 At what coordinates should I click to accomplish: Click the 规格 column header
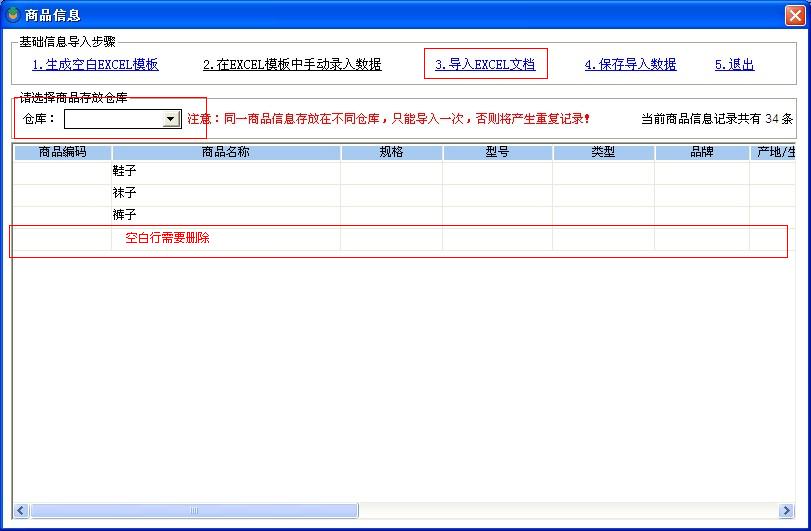[392, 153]
